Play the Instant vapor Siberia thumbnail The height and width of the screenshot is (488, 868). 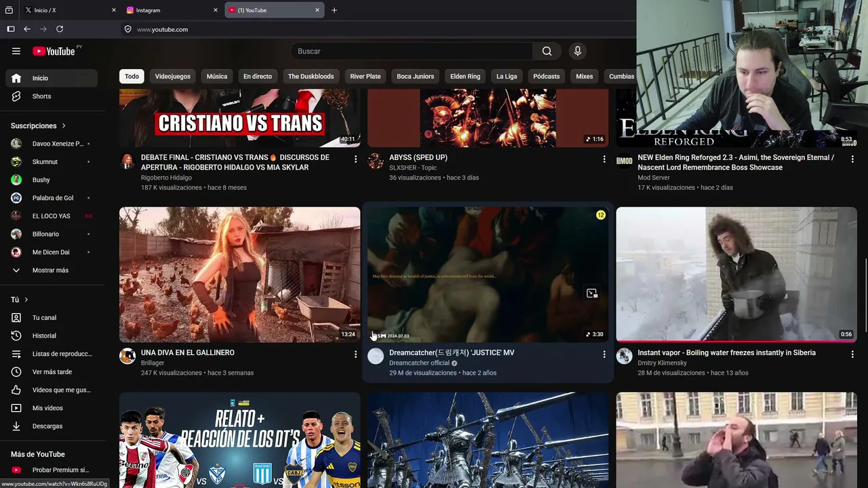point(736,274)
